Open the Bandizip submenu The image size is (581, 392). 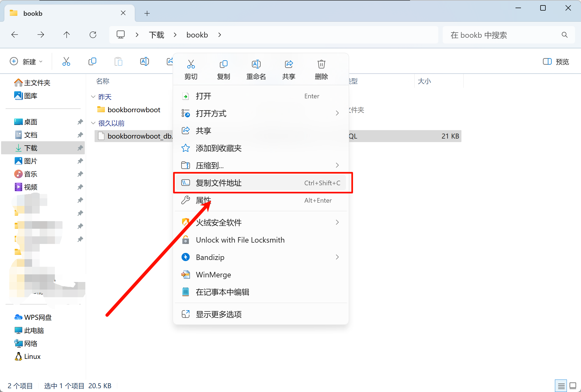coord(261,257)
